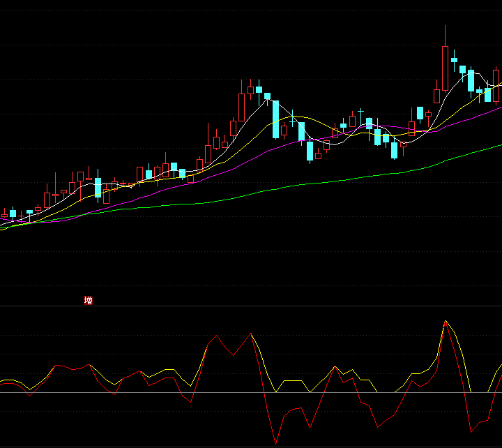
Task: Click the large cyan candlestick after the mid-chart peak
Action: coord(275,119)
